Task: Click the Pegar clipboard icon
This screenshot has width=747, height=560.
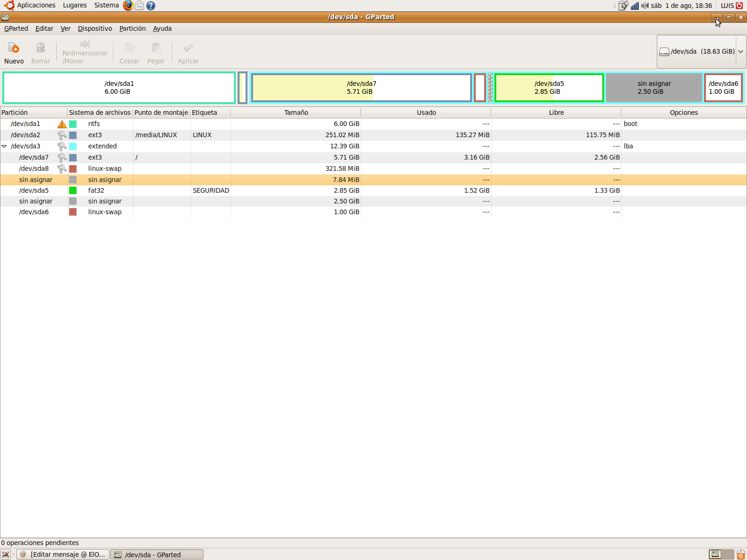Action: coord(156,48)
